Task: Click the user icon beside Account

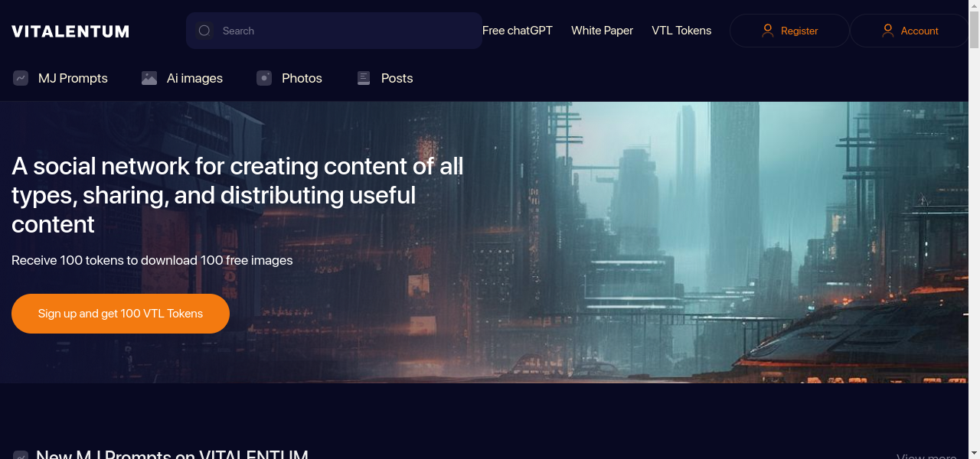Action: (x=887, y=31)
